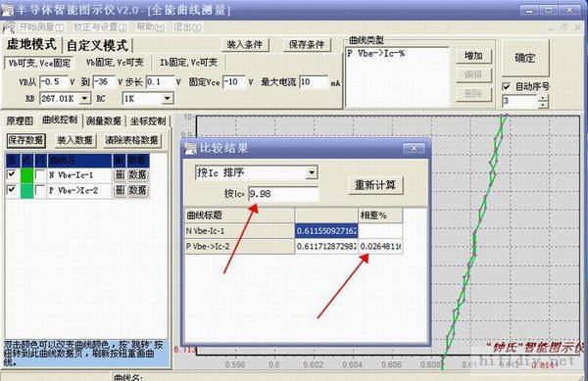Select the 0.61171 value cell
588x381 pixels.
pos(326,247)
